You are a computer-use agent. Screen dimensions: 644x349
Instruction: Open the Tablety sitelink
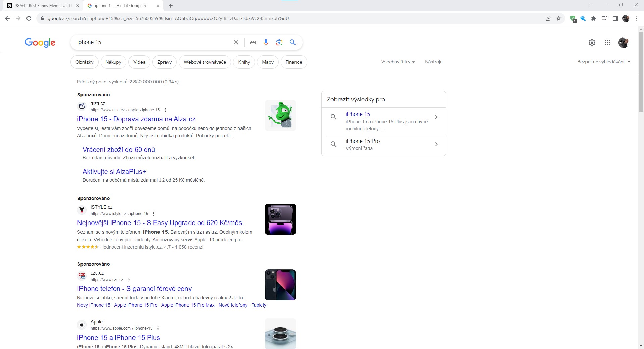coord(259,305)
